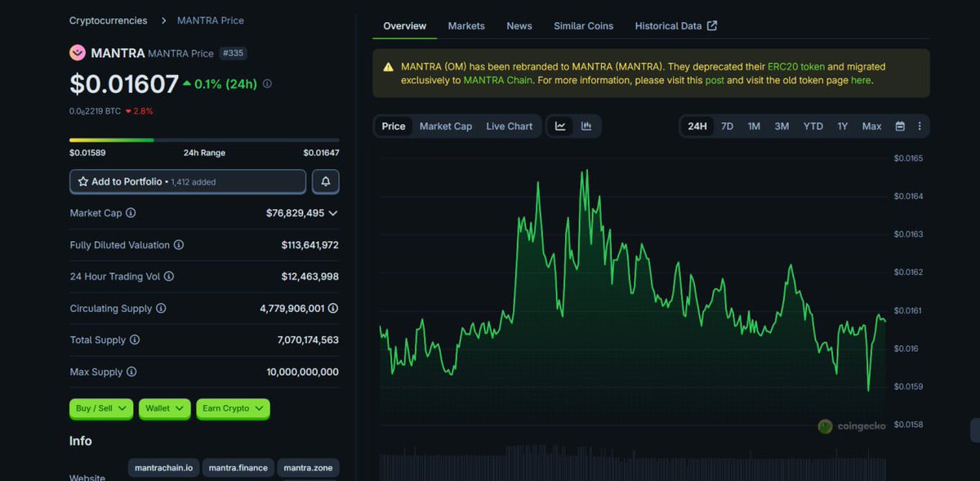Set chart range to 24H
The image size is (980, 481).
point(697,126)
